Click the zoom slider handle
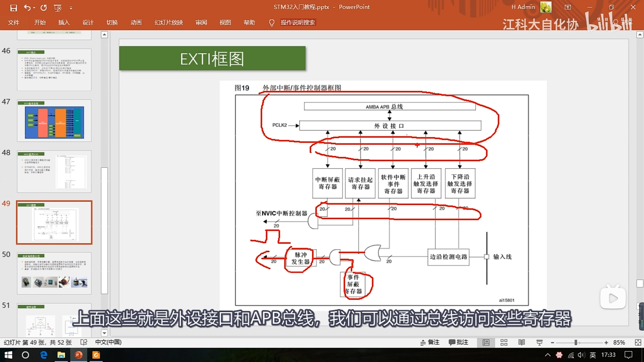 (576, 343)
